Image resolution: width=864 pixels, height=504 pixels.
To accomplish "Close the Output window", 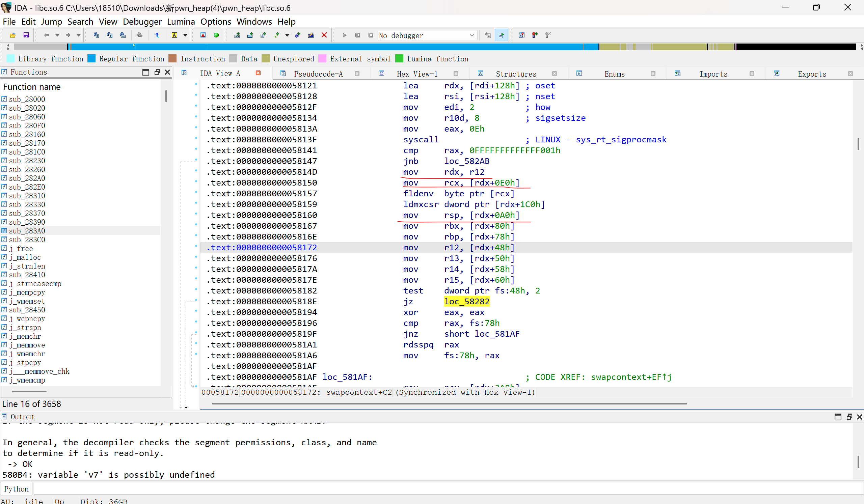I will [859, 417].
